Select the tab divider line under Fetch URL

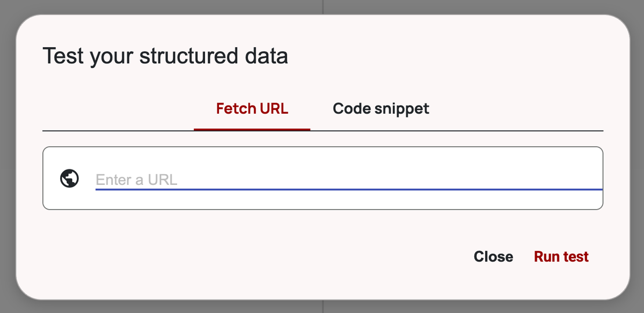click(252, 129)
